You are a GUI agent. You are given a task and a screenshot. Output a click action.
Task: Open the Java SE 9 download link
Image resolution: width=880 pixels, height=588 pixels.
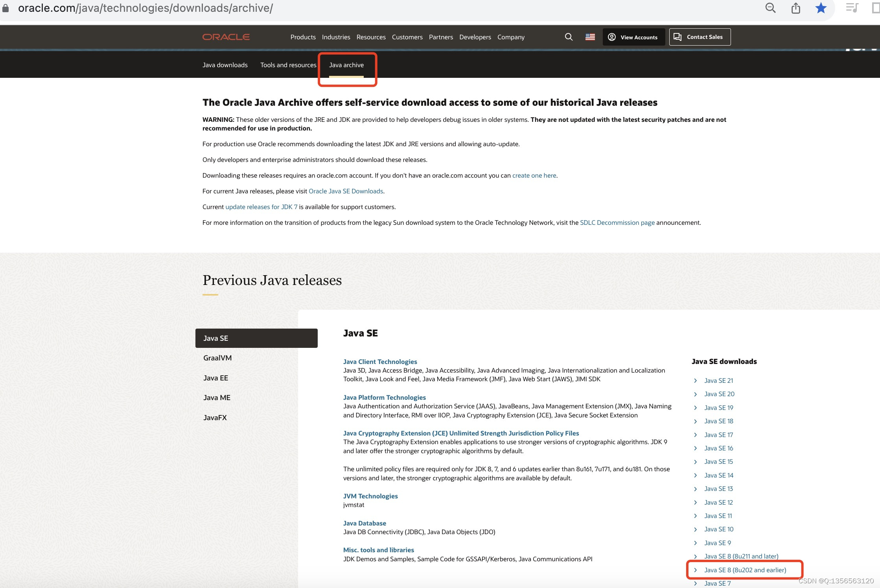(x=717, y=543)
